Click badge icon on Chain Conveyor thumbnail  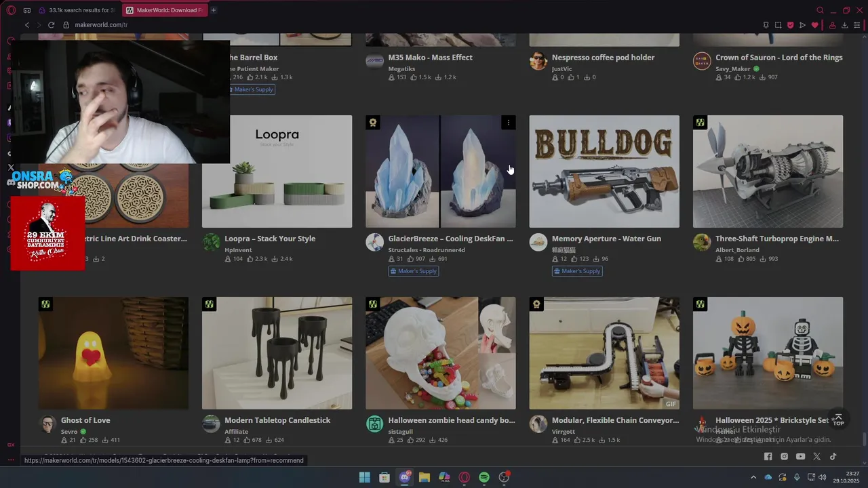coord(536,304)
